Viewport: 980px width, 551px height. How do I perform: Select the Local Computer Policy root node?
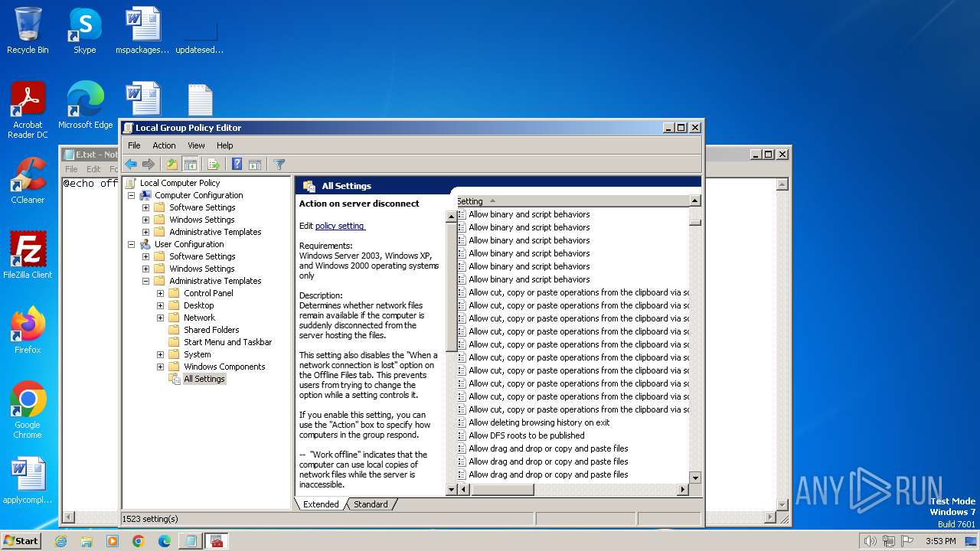180,183
